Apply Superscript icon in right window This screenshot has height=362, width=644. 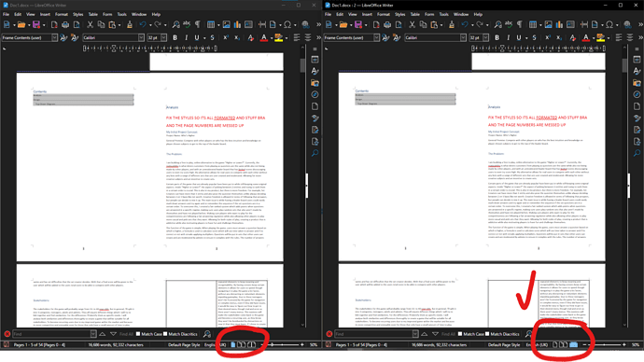(548, 37)
